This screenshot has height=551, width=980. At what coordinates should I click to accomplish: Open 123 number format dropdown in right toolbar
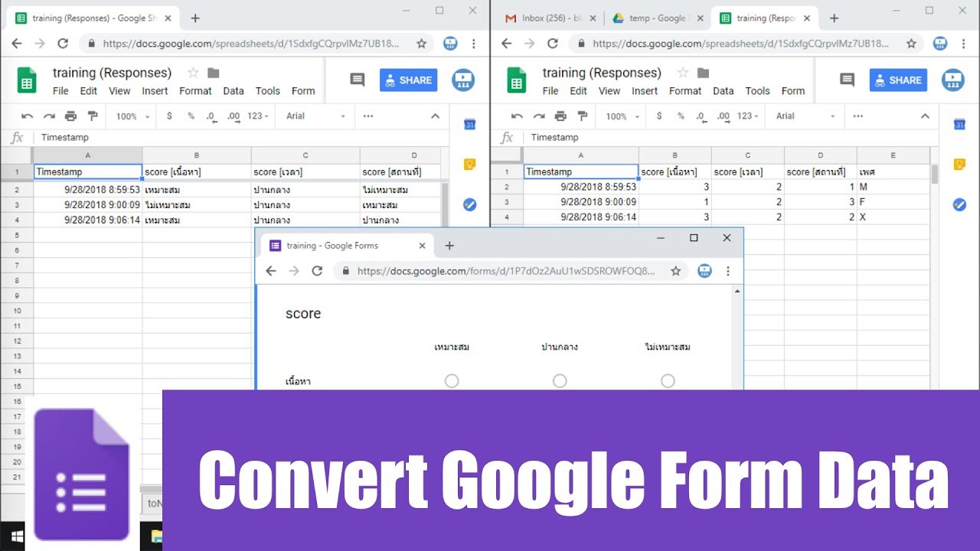(748, 116)
